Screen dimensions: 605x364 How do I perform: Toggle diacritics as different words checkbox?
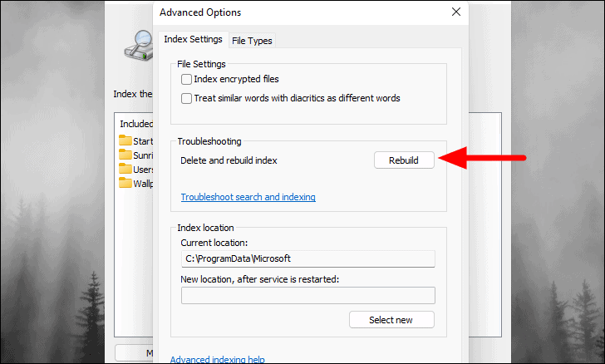(x=186, y=98)
